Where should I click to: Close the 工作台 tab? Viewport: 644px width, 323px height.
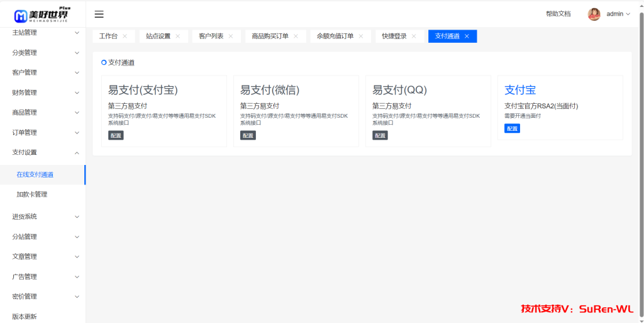coord(125,36)
